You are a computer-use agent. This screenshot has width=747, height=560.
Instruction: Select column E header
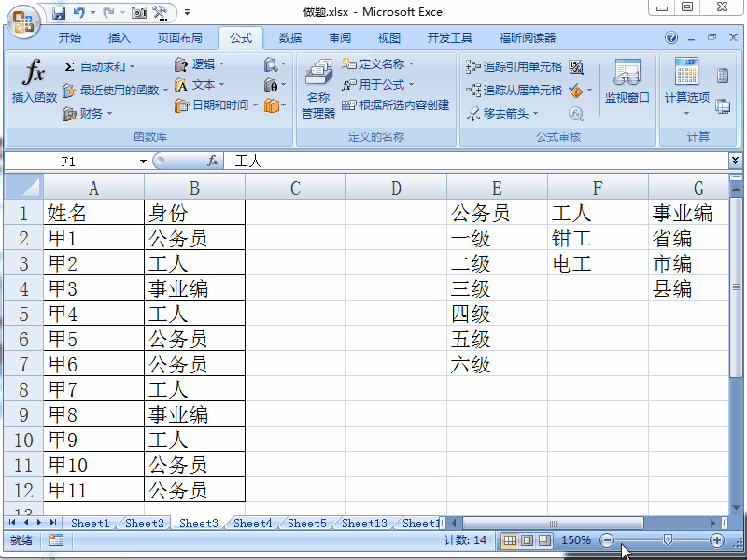pos(497,188)
